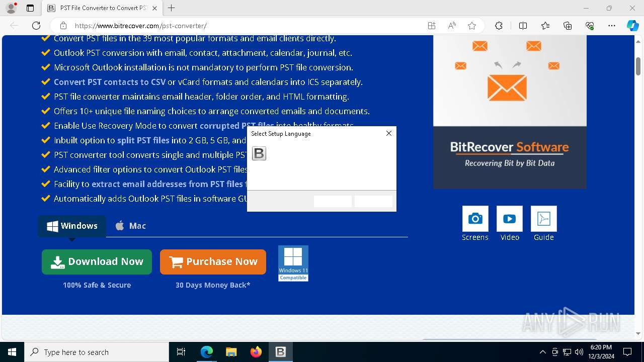Click the page vertical scrollbar thumb
The width and height of the screenshot is (644, 362).
tap(638, 66)
